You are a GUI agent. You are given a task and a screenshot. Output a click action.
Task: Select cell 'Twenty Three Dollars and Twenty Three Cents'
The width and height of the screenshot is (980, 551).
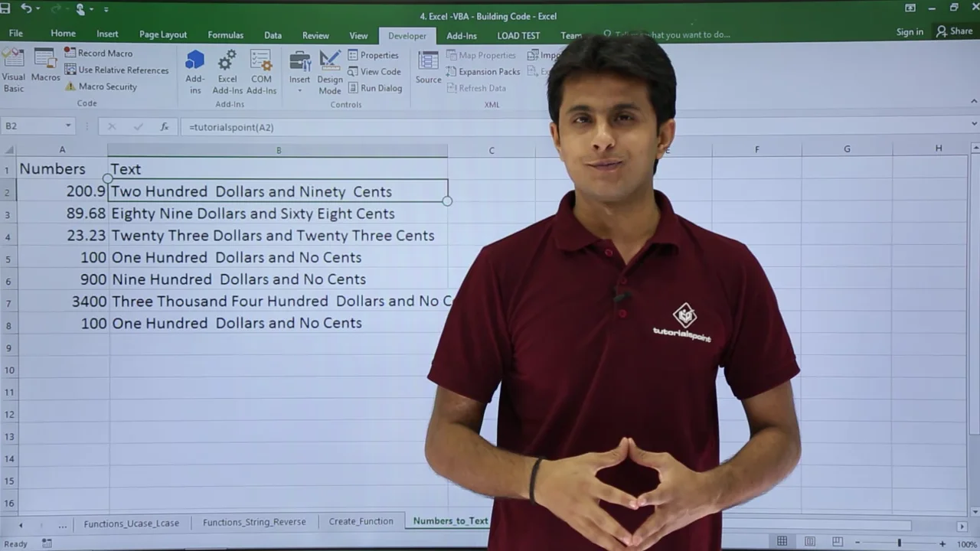(278, 236)
